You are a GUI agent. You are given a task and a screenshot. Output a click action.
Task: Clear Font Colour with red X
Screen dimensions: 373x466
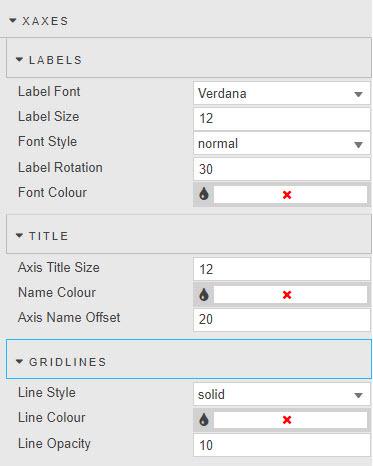pyautogui.click(x=287, y=195)
